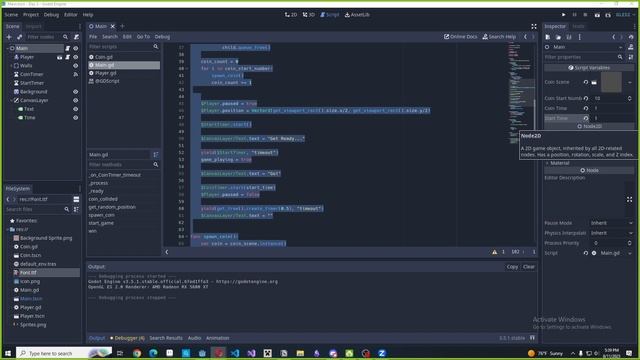Play a custom scene

608,15
